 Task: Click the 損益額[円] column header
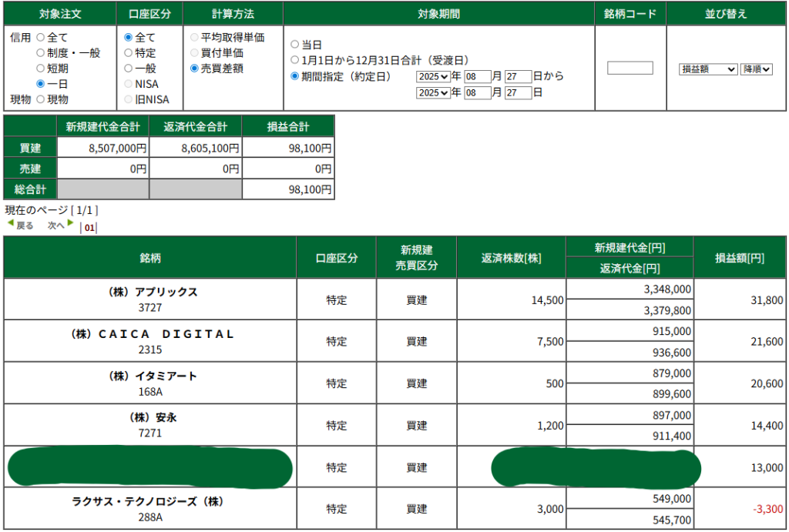click(740, 258)
